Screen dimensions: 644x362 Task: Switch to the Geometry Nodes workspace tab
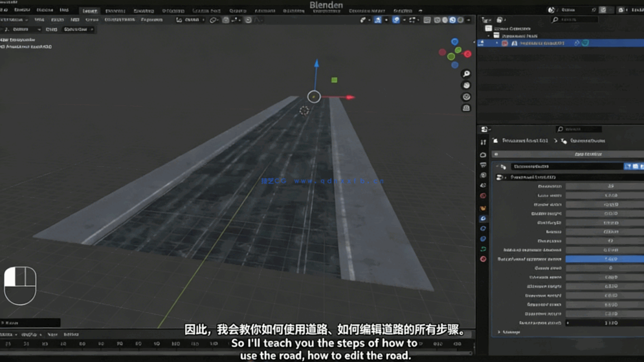pyautogui.click(x=367, y=11)
